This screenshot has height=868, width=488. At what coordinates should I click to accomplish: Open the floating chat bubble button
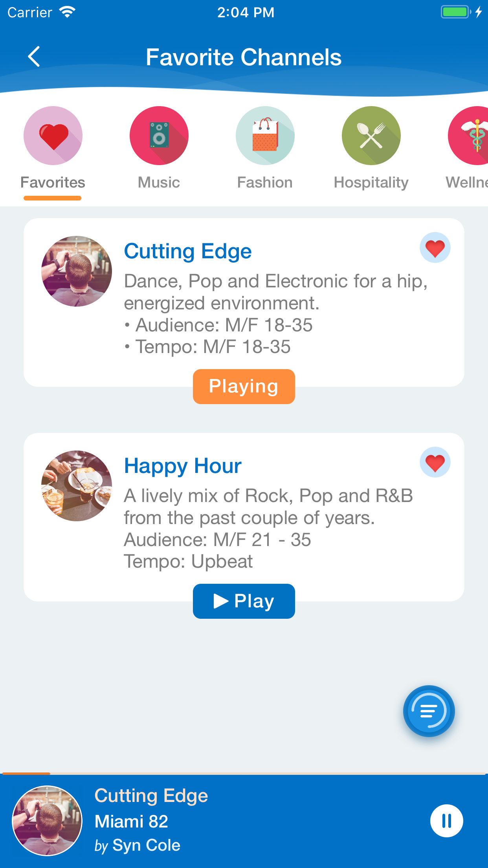[x=429, y=711]
